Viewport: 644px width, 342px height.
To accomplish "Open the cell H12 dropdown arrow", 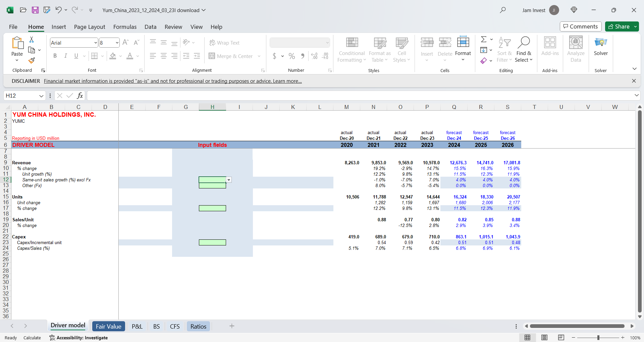I will pyautogui.click(x=229, y=180).
